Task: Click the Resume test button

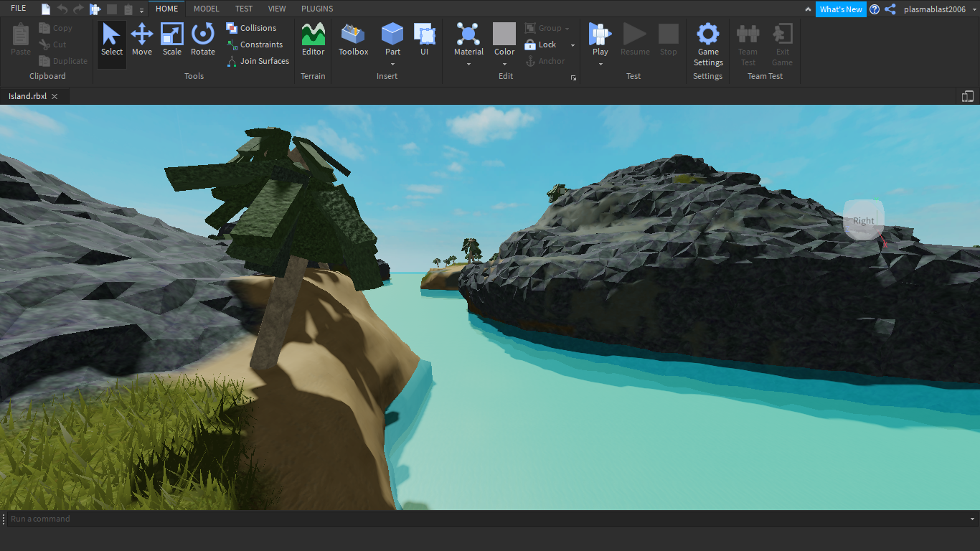Action: coord(635,39)
